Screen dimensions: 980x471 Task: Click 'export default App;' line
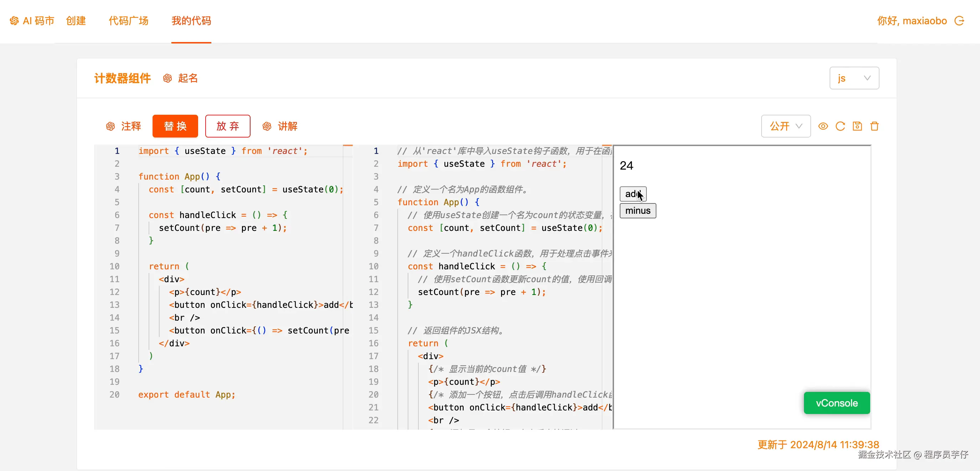click(x=186, y=394)
